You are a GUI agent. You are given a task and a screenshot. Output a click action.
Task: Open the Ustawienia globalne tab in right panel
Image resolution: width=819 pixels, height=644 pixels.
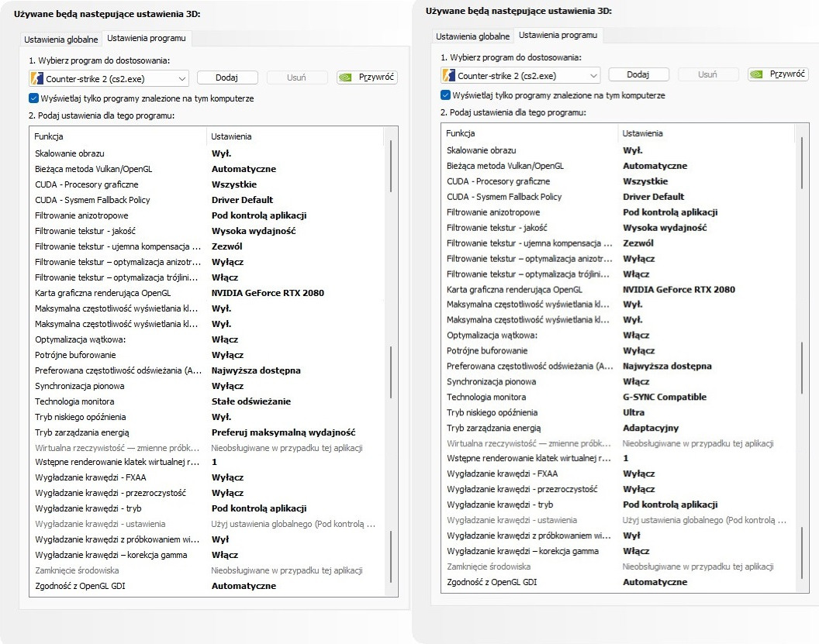(x=472, y=36)
